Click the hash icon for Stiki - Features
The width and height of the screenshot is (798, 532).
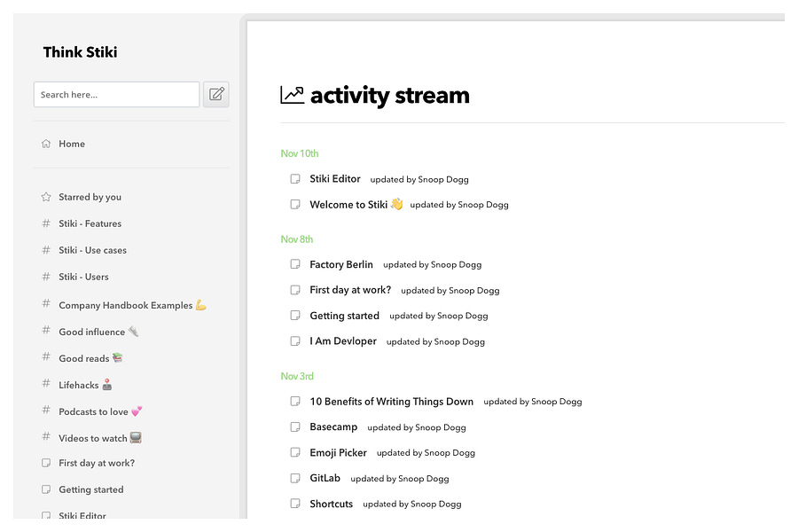click(x=46, y=223)
